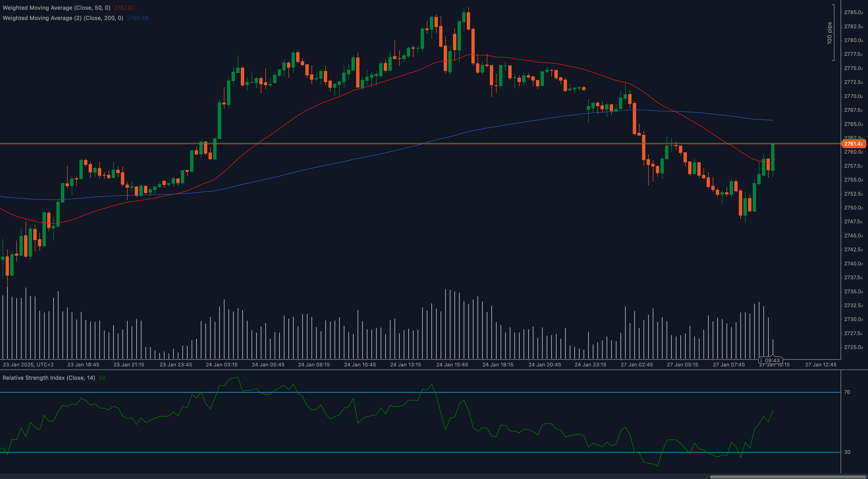Click the 2740.0 price axis label
The image size is (868, 479).
click(853, 263)
